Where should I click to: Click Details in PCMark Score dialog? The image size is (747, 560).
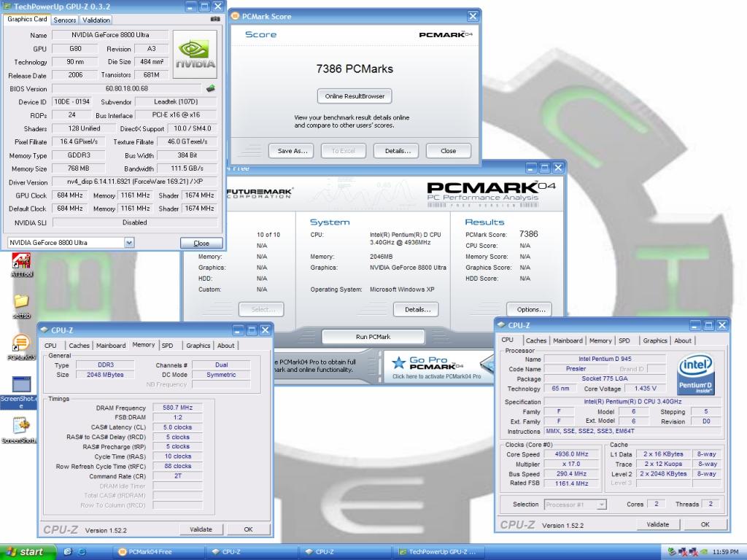coord(396,150)
